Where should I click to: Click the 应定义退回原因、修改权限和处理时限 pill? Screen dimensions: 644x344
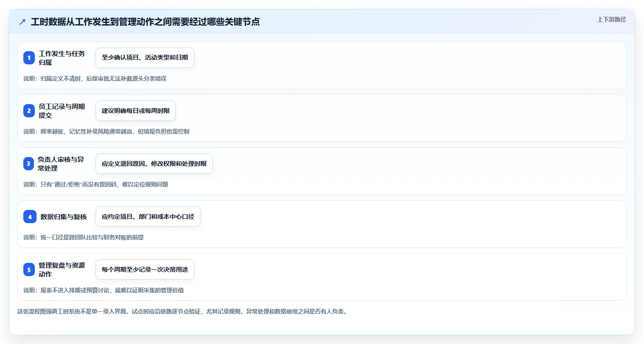click(x=154, y=164)
